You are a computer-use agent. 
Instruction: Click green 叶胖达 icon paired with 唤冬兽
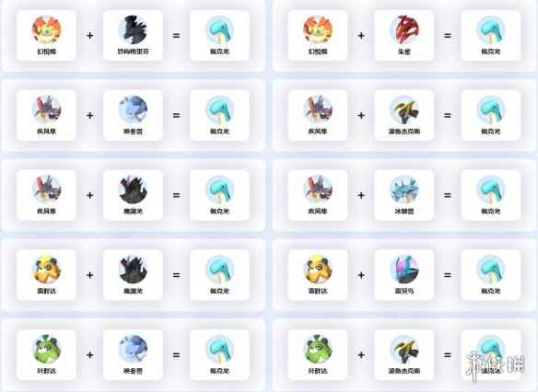coord(47,349)
